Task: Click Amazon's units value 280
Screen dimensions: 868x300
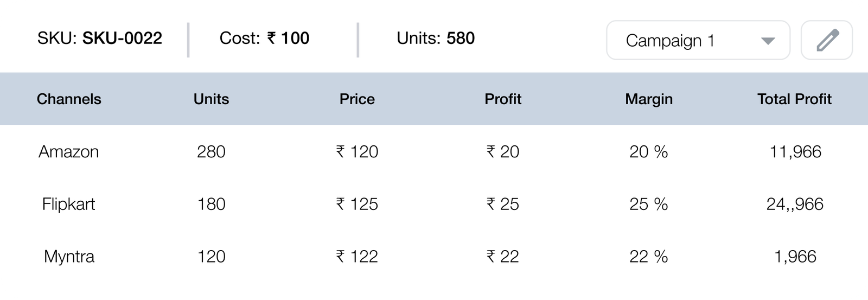Action: coord(211,151)
